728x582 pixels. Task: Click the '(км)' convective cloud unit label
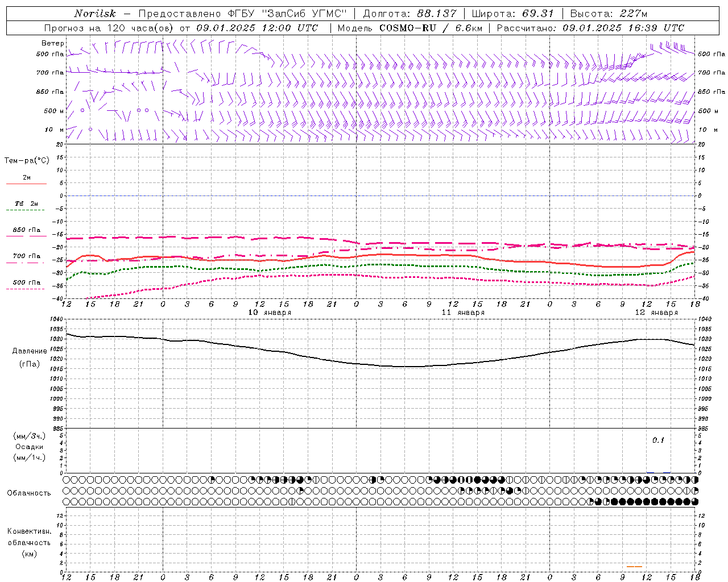tap(29, 554)
